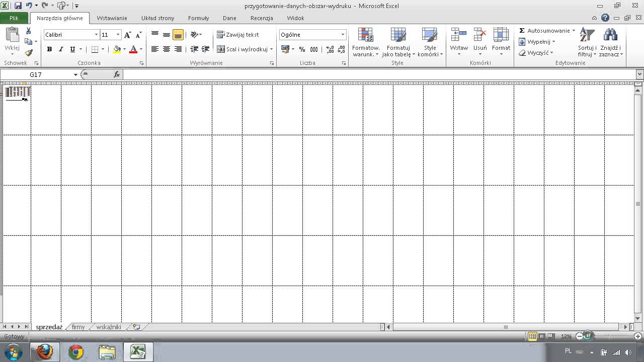Open Czcionka dialog launcher
Viewport: 644px width, 362px height.
pyautogui.click(x=141, y=63)
